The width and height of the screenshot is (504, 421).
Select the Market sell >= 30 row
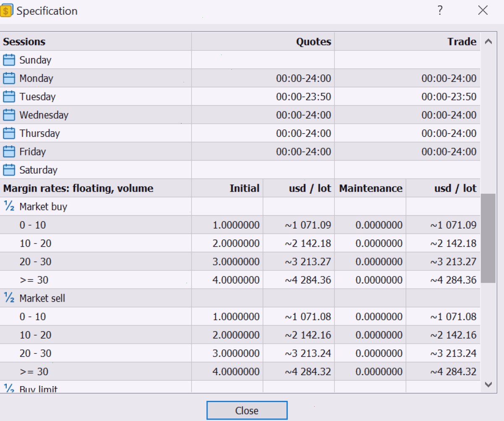(x=240, y=371)
